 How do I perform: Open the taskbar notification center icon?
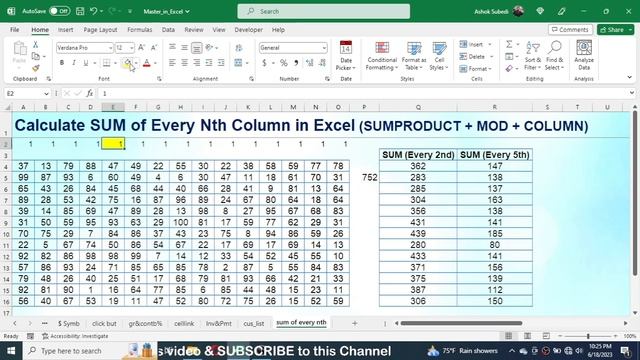click(x=625, y=351)
